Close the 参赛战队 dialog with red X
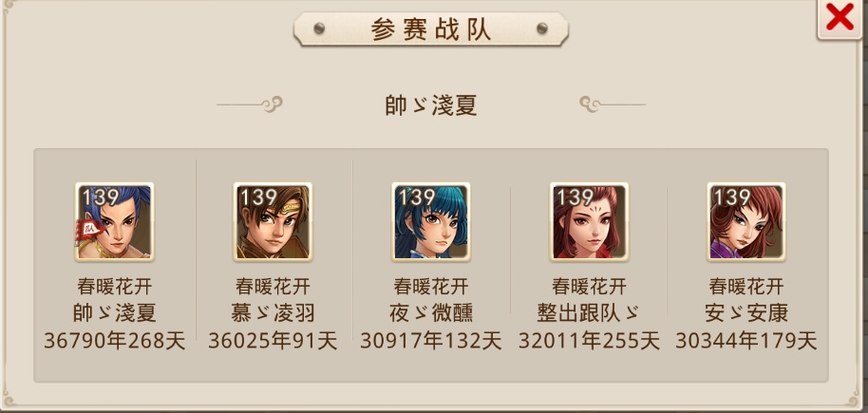 point(840,18)
